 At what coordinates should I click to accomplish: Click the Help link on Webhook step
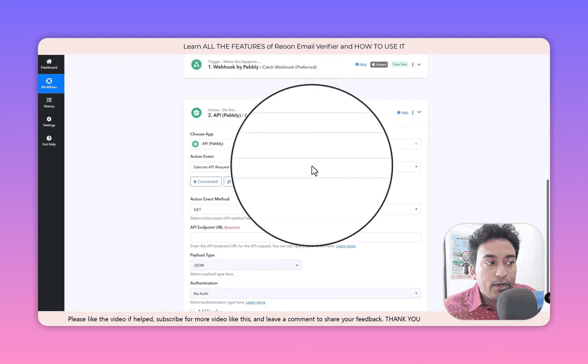[x=361, y=64]
